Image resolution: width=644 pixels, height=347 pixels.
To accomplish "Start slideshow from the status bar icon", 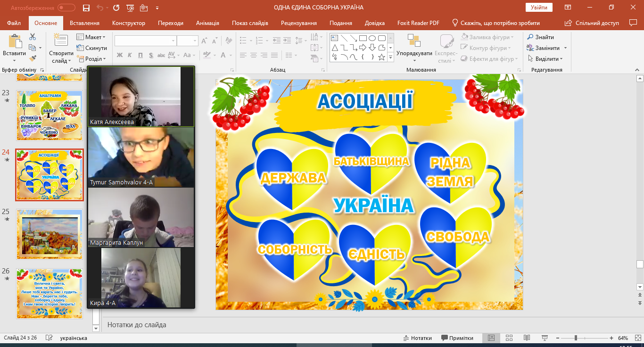I will pyautogui.click(x=545, y=338).
